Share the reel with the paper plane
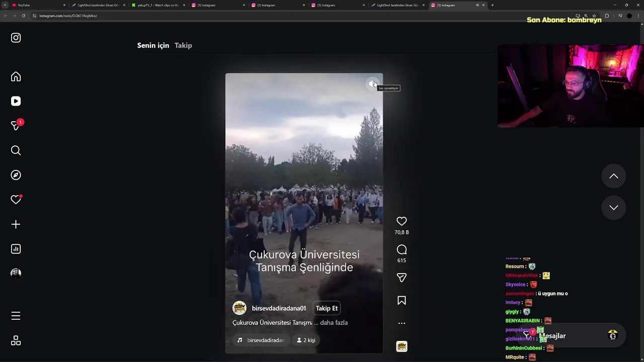 click(x=401, y=278)
